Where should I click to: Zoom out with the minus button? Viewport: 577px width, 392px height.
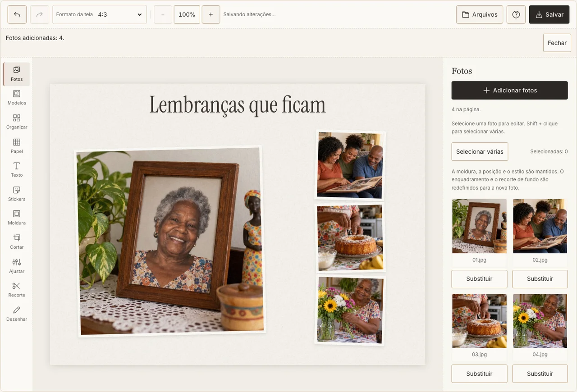pyautogui.click(x=163, y=14)
